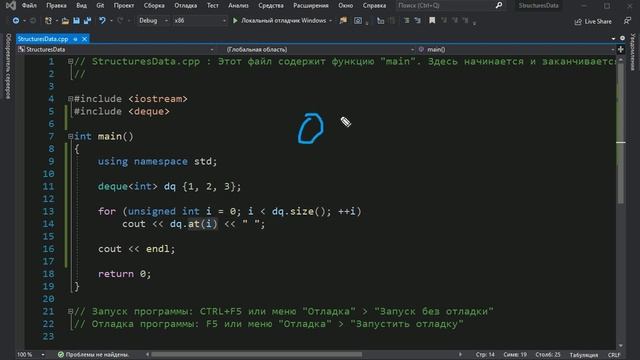The width and height of the screenshot is (640, 360).
Task: Open the Средства menu
Action: (271, 6)
